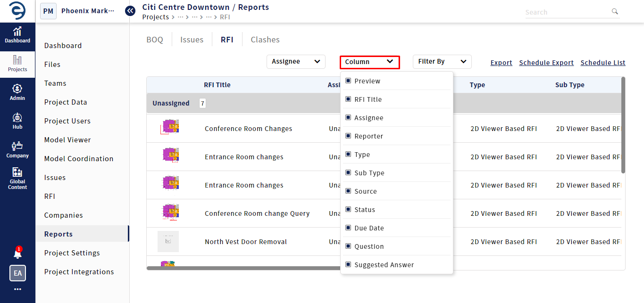Open the EA user avatar
Screen dimensions: 644x303
[x=17, y=273]
